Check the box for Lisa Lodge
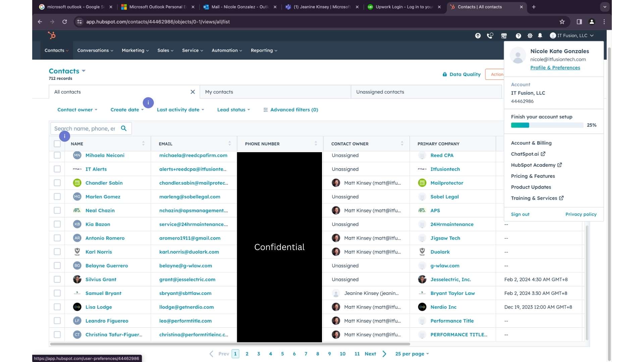 click(57, 307)
